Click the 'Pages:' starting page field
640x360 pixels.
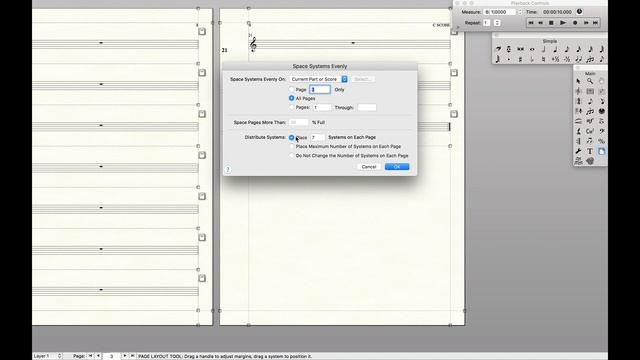point(322,107)
